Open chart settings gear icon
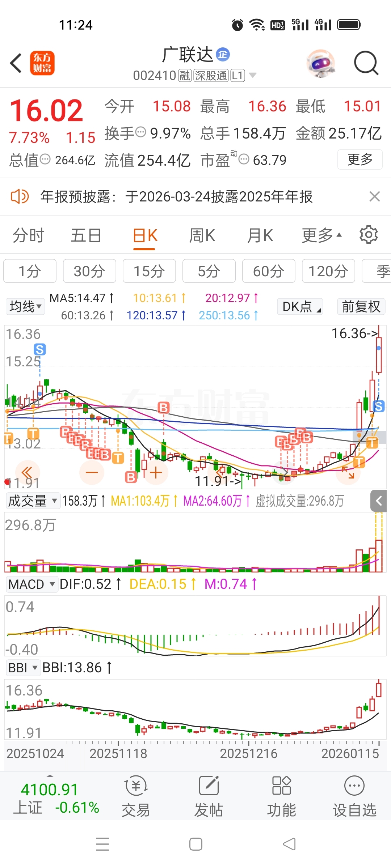Image resolution: width=391 pixels, height=868 pixels. click(x=369, y=235)
